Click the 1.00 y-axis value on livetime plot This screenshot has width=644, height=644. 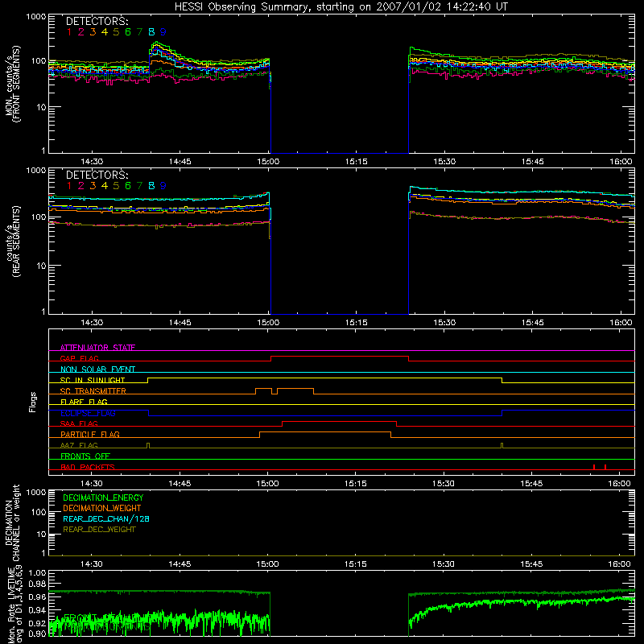[x=38, y=573]
